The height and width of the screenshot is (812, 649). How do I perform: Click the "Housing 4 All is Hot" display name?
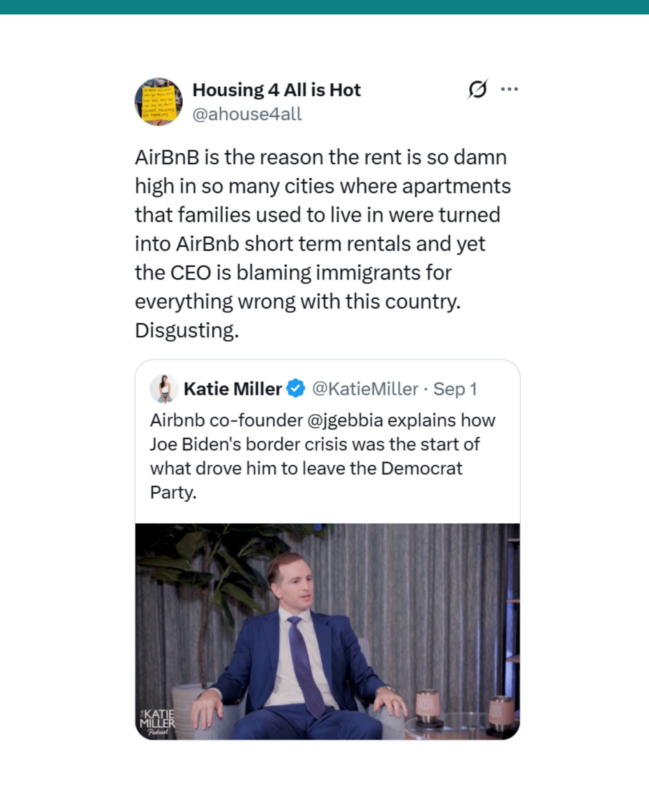pyautogui.click(x=276, y=90)
